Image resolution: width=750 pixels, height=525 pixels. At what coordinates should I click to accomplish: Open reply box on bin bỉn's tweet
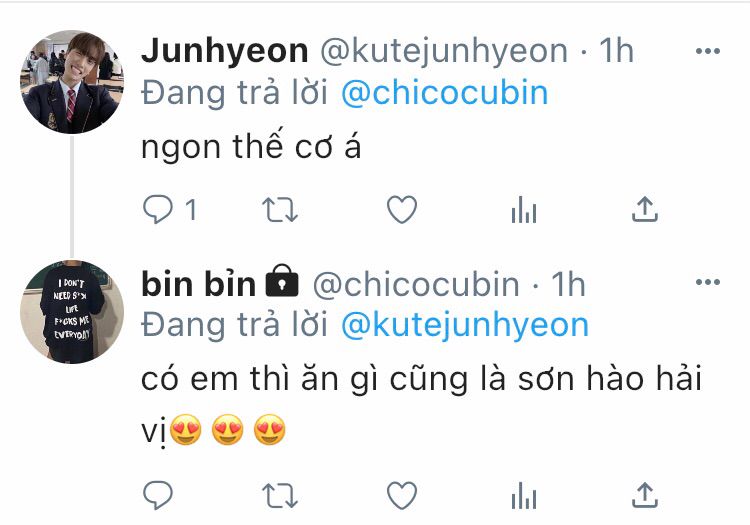[158, 495]
